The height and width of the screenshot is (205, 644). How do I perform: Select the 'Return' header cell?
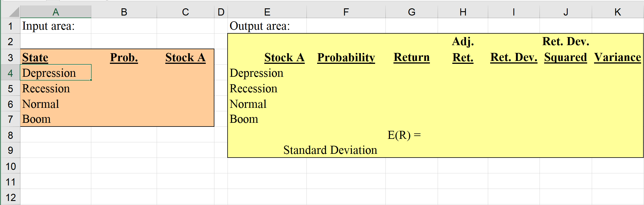coord(412,57)
